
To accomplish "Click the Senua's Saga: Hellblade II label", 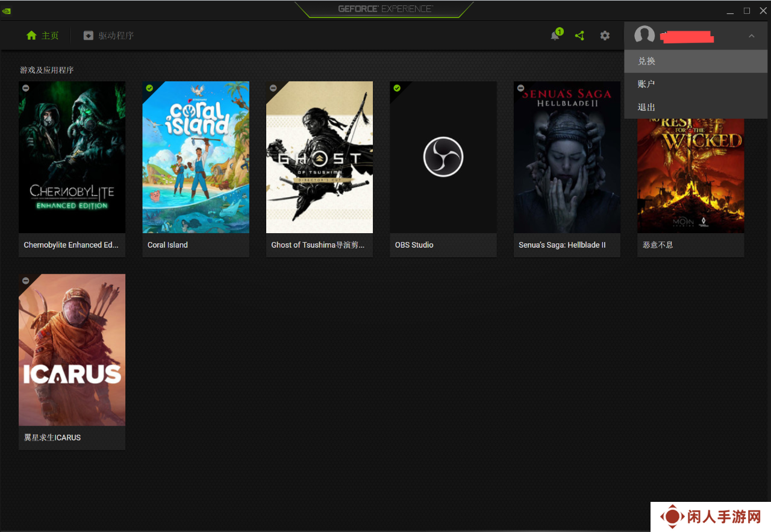I will 562,245.
